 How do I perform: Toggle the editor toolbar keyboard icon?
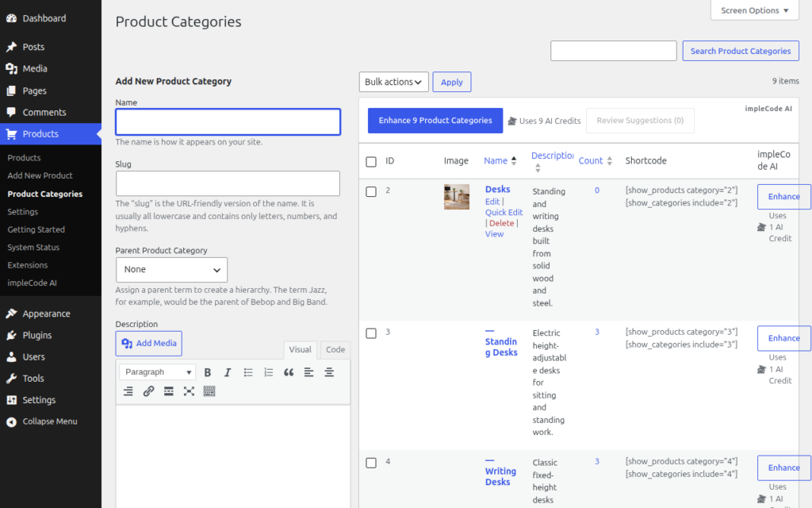[x=209, y=391]
